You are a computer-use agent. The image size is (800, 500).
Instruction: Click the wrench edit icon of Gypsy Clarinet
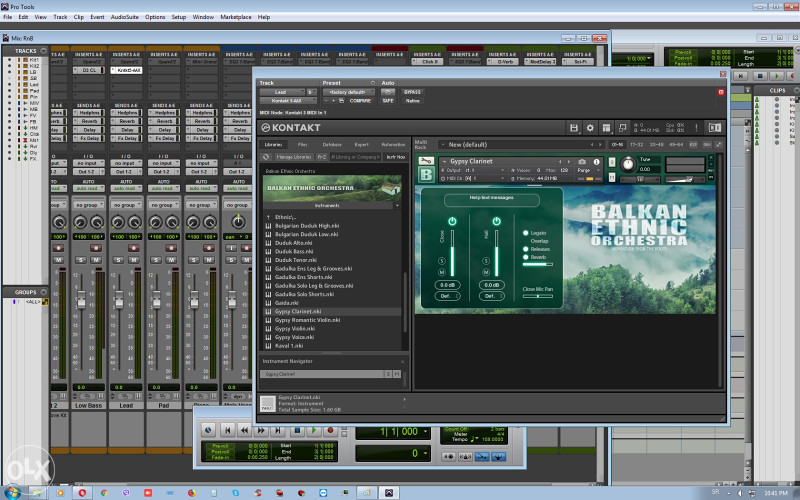pyautogui.click(x=426, y=161)
